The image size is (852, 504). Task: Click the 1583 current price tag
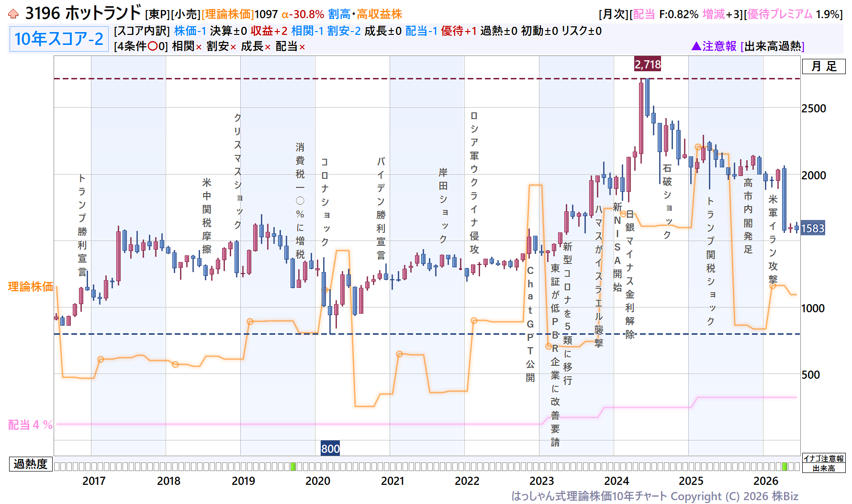813,229
